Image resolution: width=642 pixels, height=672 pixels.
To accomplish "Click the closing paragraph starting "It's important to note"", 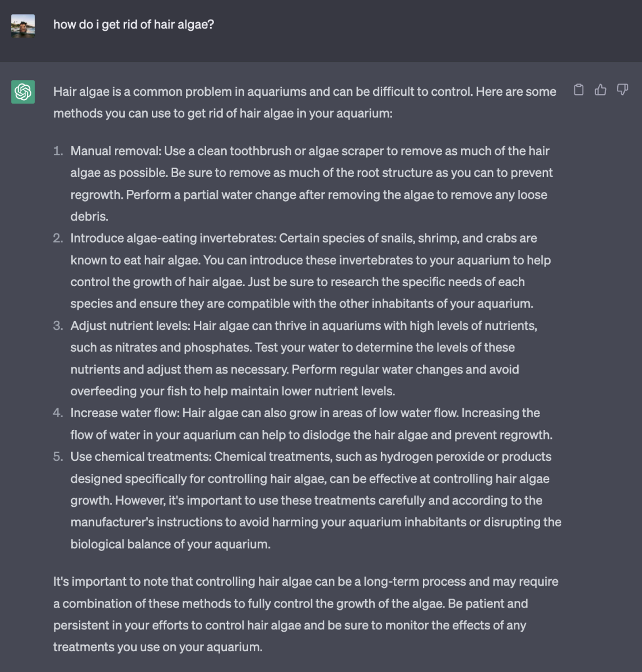I will pos(305,614).
